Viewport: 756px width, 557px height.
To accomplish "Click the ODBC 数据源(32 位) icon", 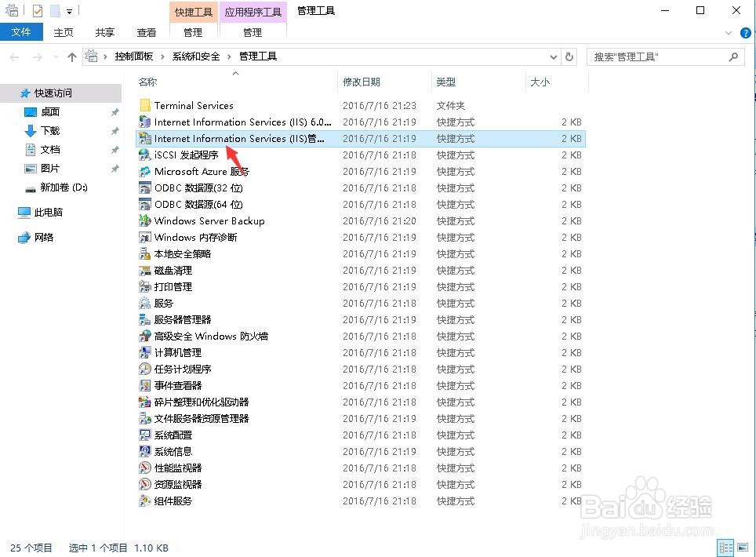I will point(145,187).
